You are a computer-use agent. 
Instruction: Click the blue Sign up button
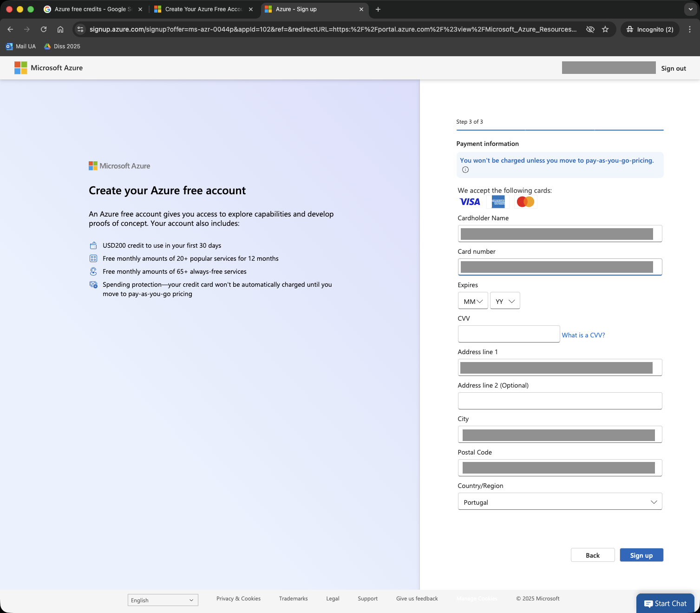tap(641, 555)
